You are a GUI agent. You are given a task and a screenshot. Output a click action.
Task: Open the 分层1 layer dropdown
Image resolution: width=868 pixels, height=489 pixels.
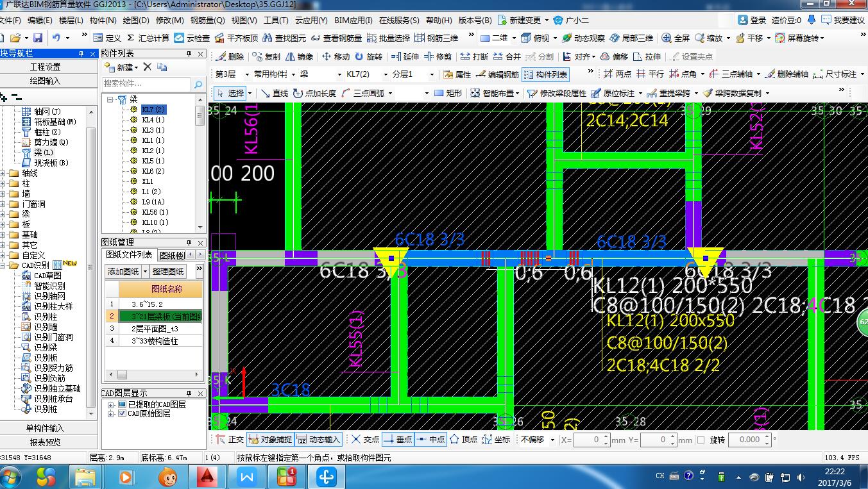[x=431, y=74]
